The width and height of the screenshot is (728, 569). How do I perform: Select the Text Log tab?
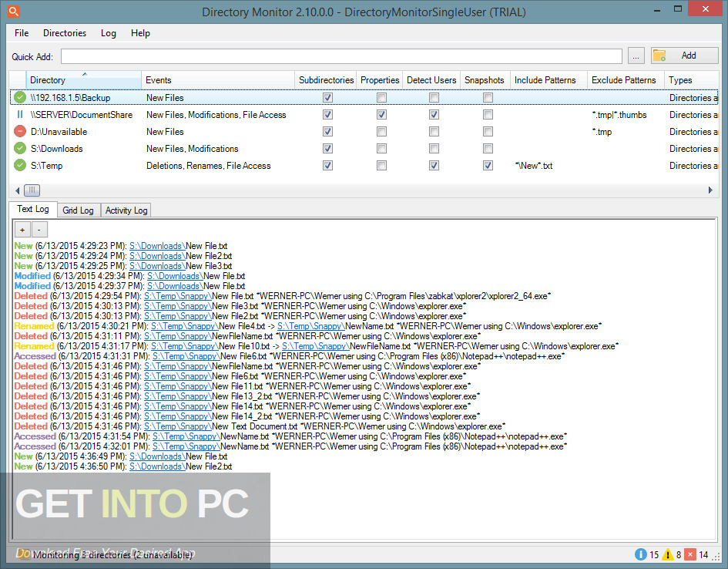[33, 209]
